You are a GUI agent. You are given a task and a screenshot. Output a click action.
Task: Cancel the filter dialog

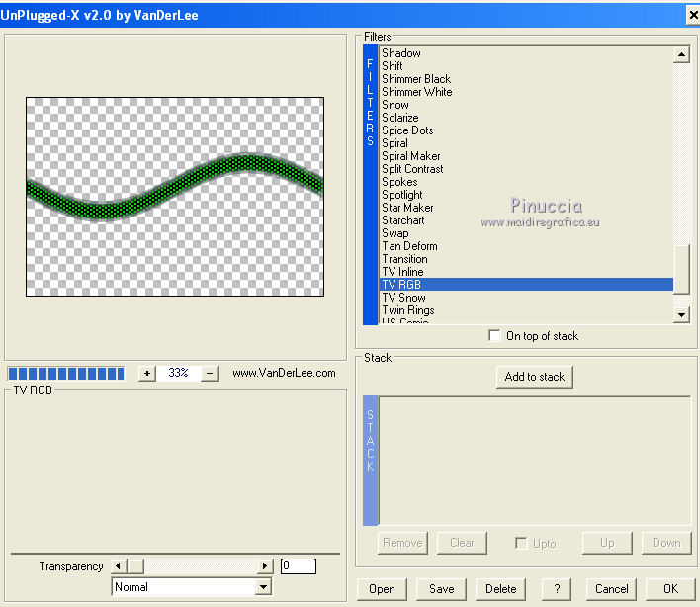click(x=611, y=589)
